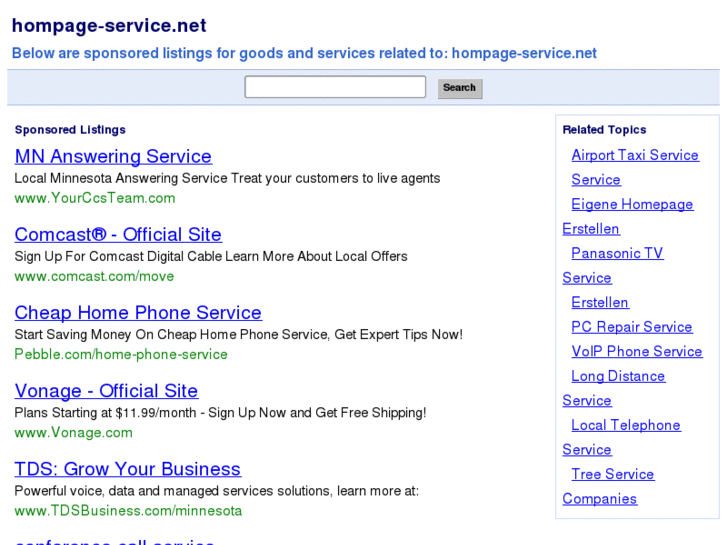Viewport: 727px width, 545px height.
Task: Click the Related Topics heading
Action: coord(604,129)
